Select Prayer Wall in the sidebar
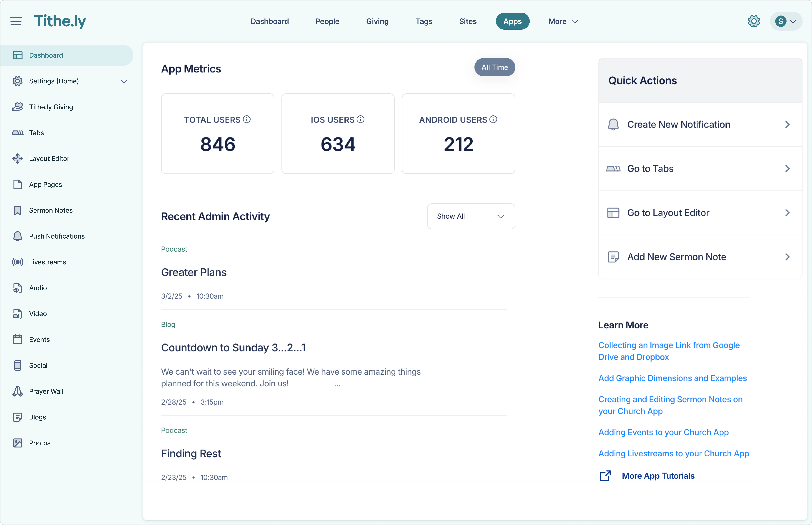This screenshot has width=812, height=525. coord(46,391)
